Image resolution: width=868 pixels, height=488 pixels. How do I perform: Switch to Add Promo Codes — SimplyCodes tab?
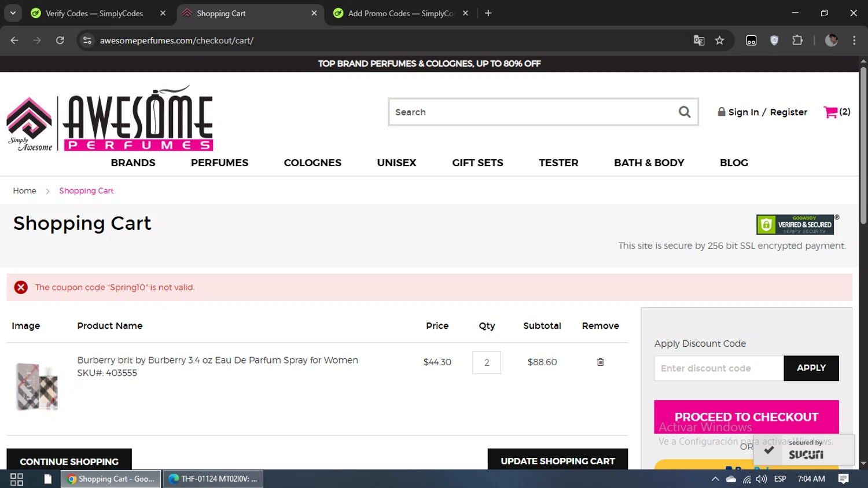point(401,13)
